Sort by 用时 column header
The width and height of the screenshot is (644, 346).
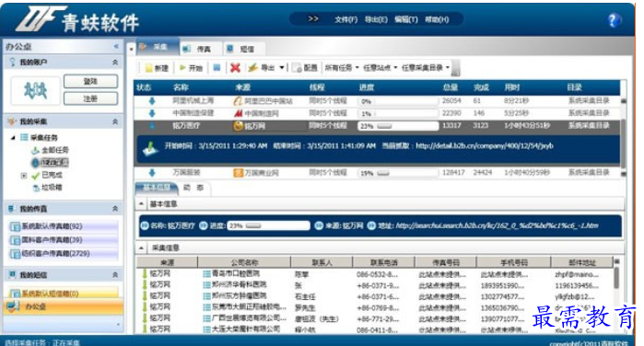pyautogui.click(x=512, y=87)
